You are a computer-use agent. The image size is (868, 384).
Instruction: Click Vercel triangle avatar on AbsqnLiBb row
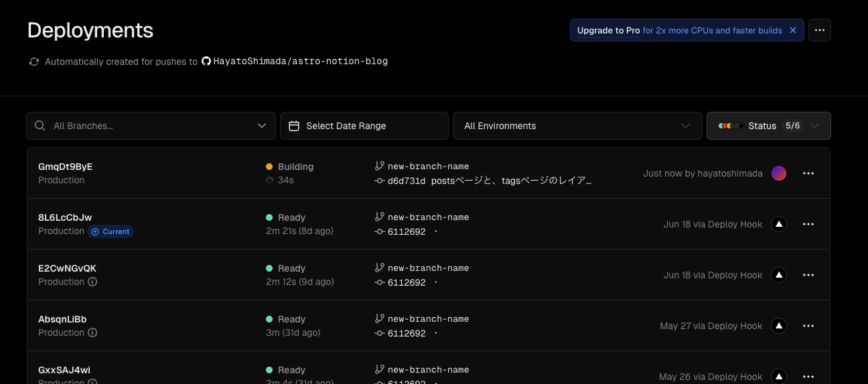pos(778,326)
